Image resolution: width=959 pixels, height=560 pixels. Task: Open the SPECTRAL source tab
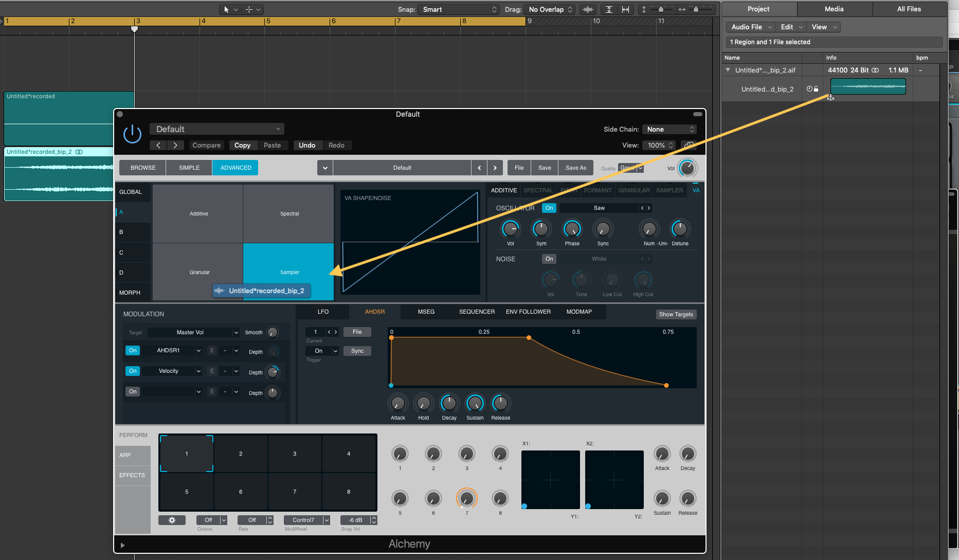(x=538, y=190)
